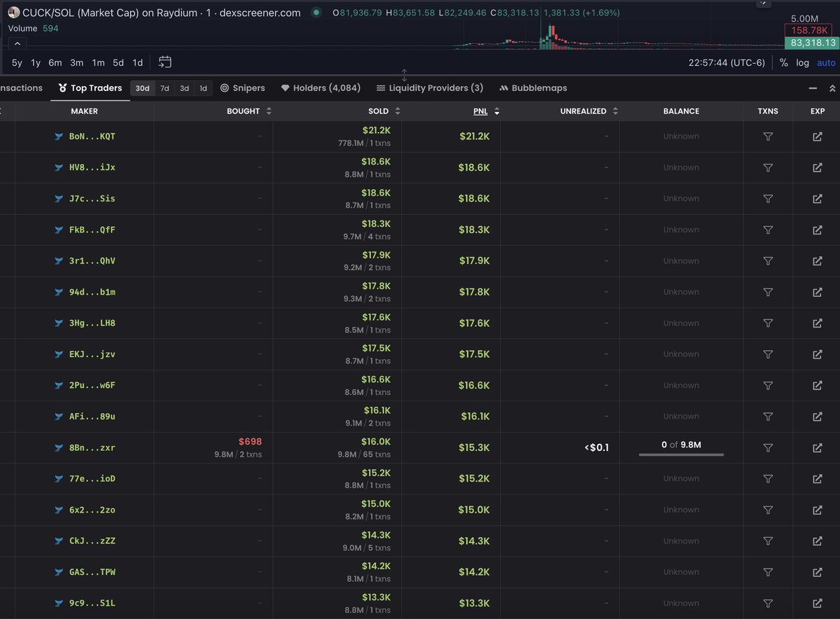Filter transactions for maker 8Bn...zxr

point(768,447)
